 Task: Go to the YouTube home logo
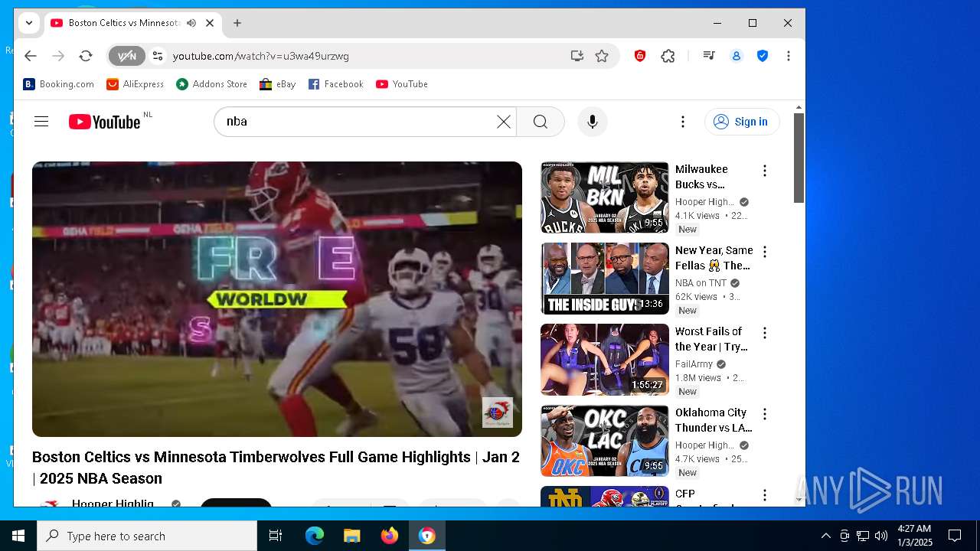pos(105,122)
